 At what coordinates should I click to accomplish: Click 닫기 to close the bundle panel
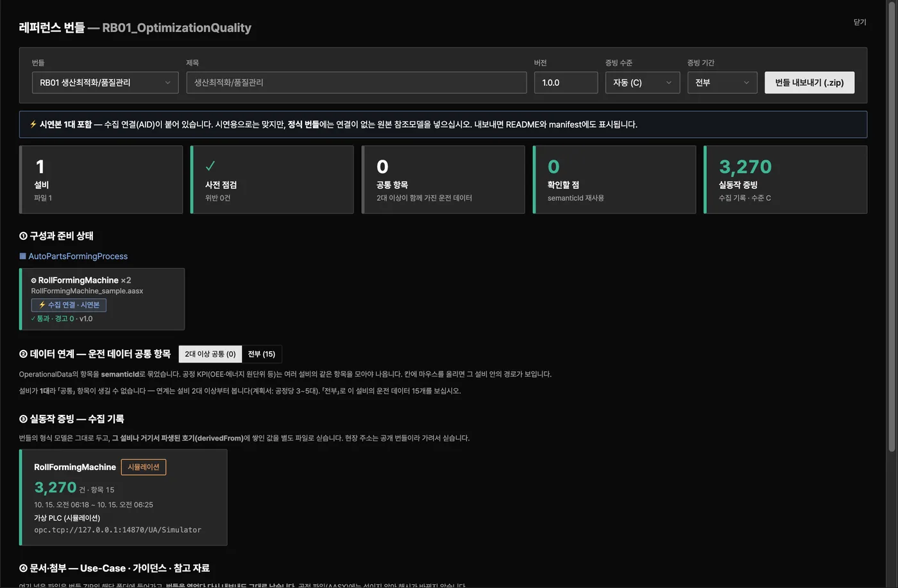pos(860,22)
